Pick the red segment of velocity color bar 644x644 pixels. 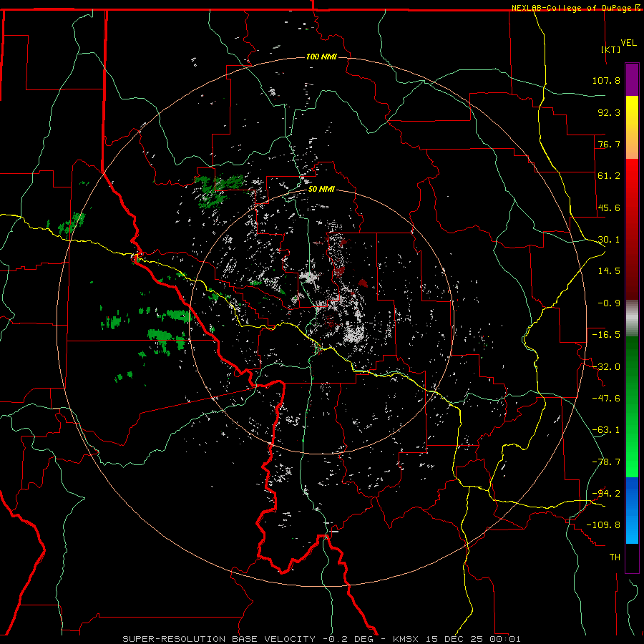632,229
